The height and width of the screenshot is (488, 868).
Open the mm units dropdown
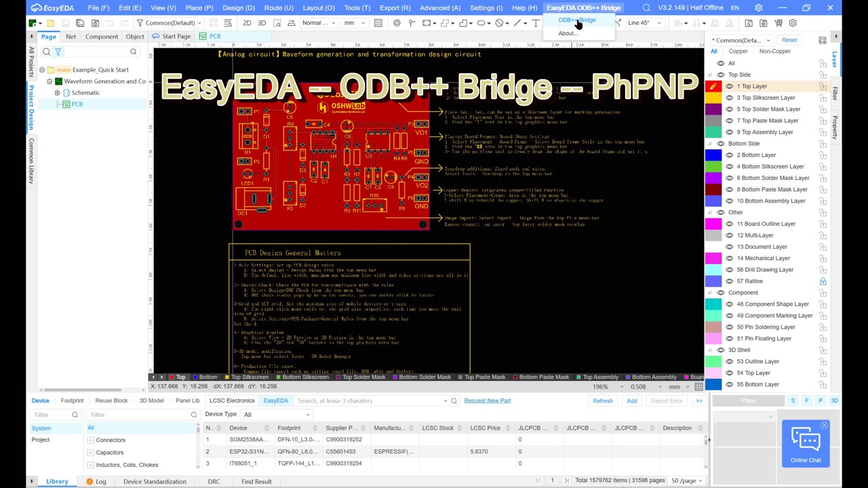pyautogui.click(x=354, y=23)
